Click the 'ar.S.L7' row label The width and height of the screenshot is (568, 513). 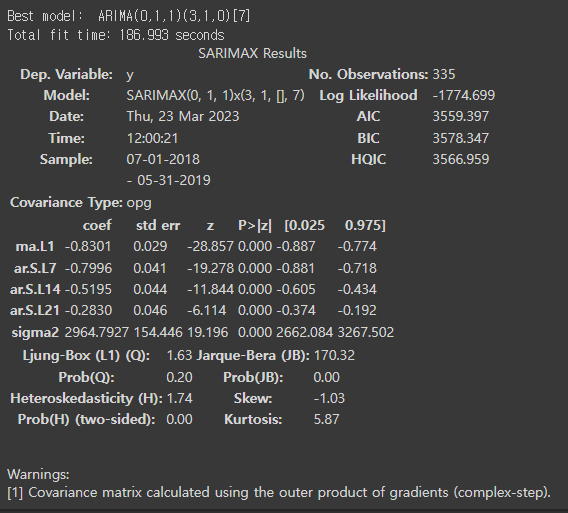[x=35, y=268]
